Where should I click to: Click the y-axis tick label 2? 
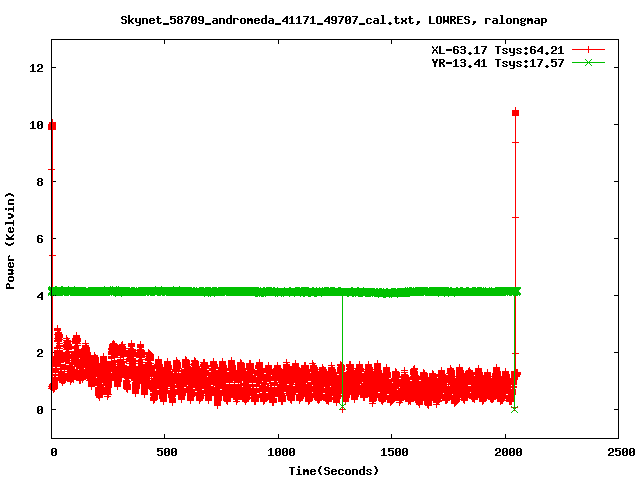[40, 353]
